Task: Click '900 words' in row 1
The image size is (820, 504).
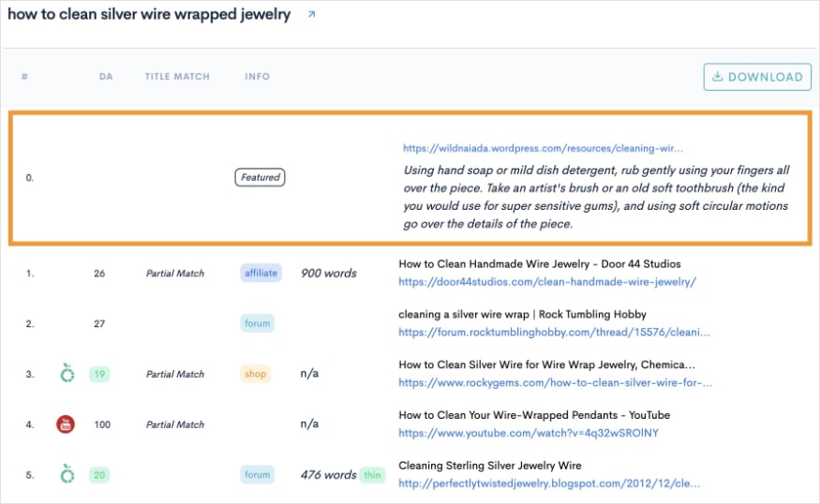Action: pyautogui.click(x=329, y=273)
